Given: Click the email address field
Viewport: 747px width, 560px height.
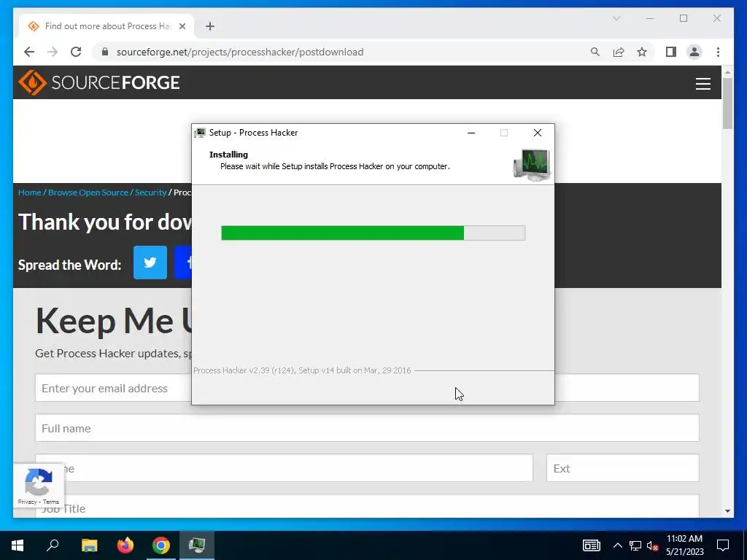Looking at the screenshot, I should pyautogui.click(x=113, y=388).
